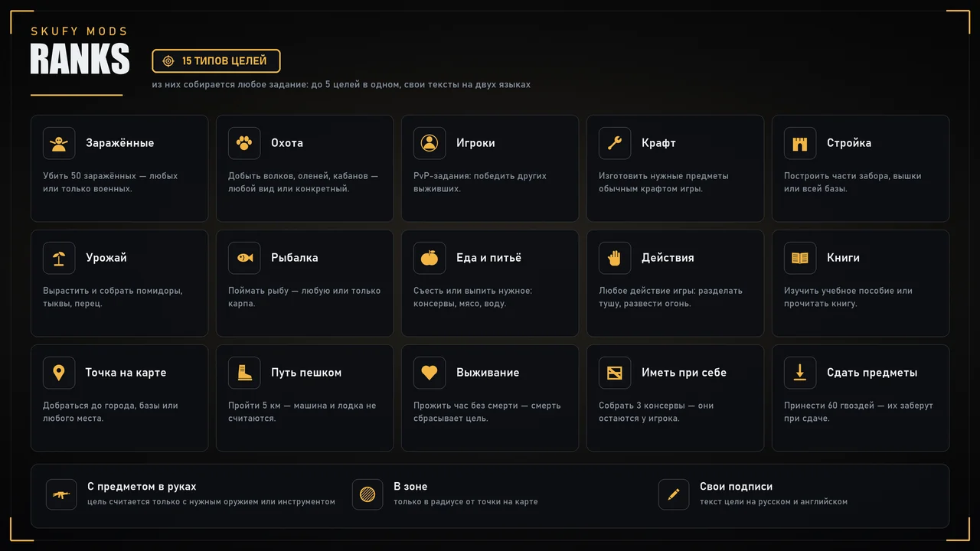Click the pencil icon for Свои подписи
Screen dimensions: 980x551
(674, 494)
